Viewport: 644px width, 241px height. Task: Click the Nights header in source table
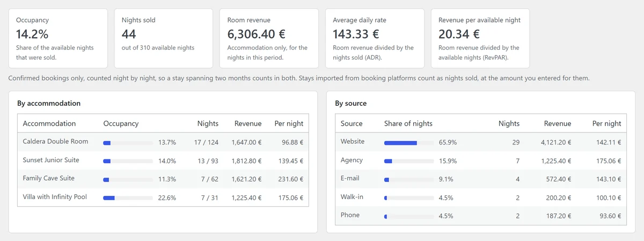[509, 123]
